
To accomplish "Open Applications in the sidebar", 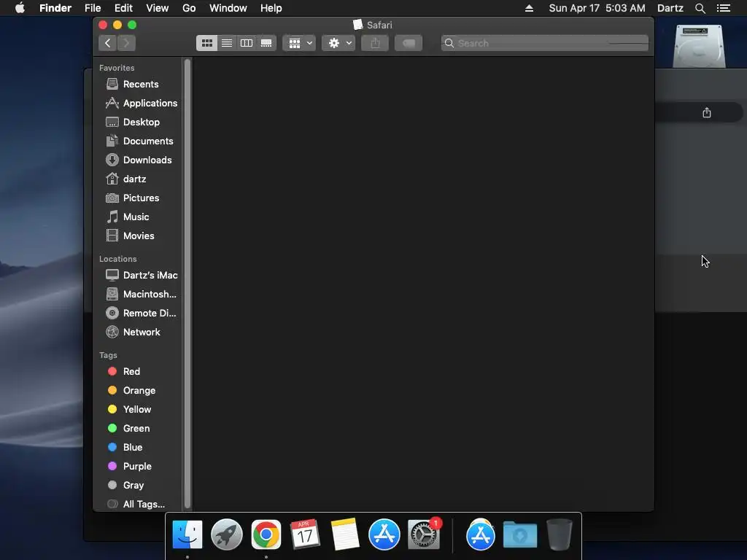I will (x=138, y=104).
